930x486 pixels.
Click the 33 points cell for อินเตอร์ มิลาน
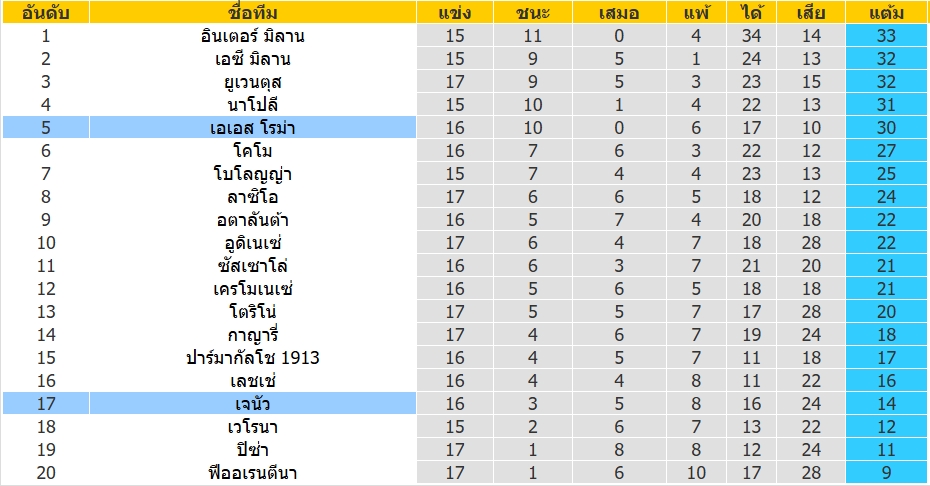click(887, 36)
